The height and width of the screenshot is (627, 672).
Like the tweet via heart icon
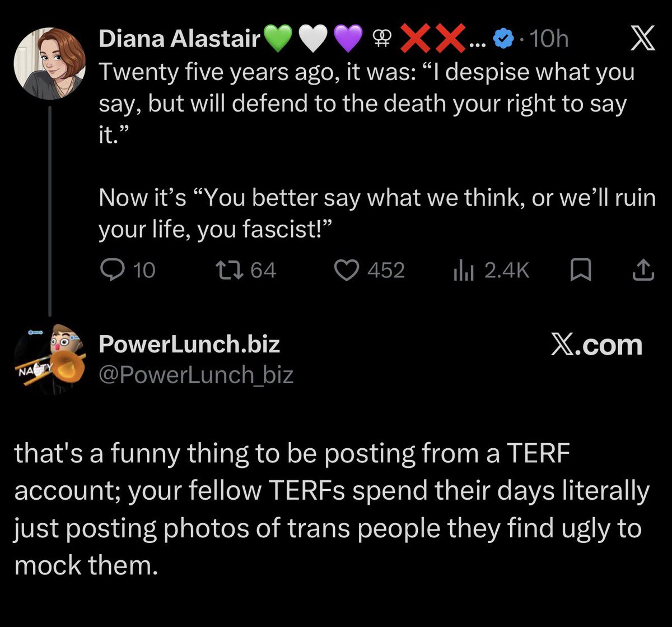[x=346, y=271]
